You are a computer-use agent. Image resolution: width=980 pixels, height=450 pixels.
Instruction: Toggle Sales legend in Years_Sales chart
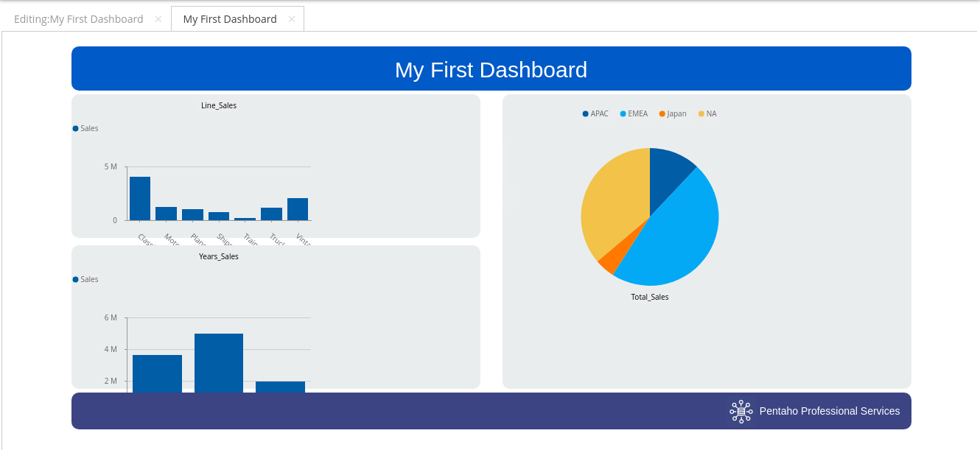pos(85,279)
